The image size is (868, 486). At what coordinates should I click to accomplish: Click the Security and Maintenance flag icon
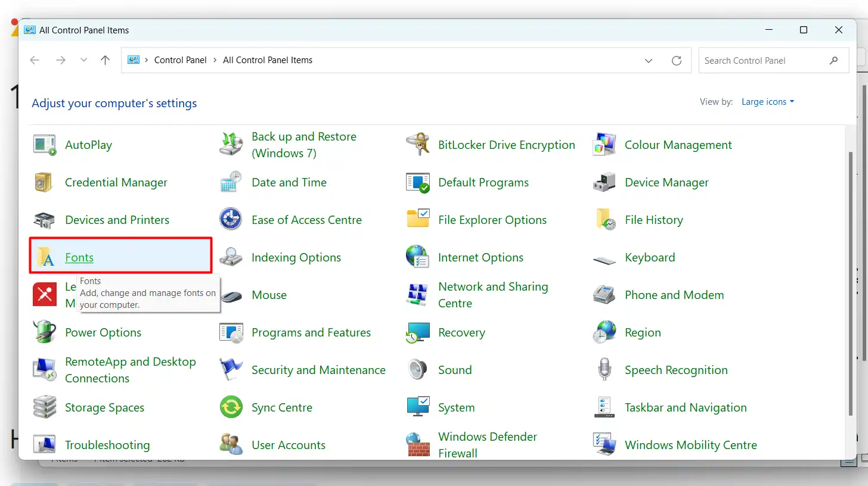click(231, 370)
